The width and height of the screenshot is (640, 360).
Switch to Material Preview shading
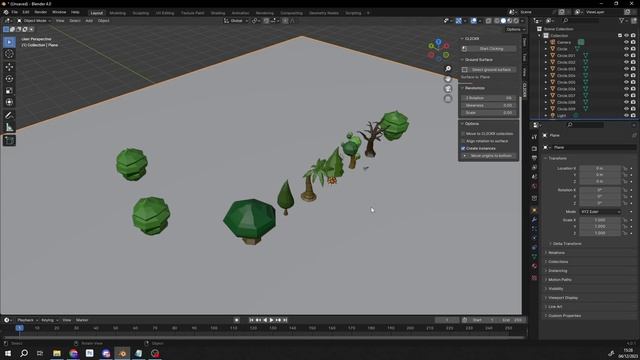click(509, 20)
